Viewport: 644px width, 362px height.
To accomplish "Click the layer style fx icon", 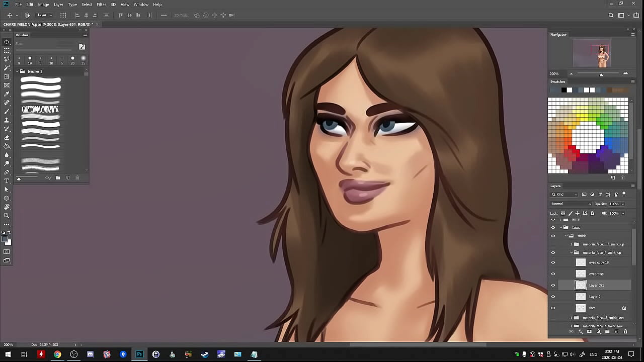I will (x=580, y=332).
